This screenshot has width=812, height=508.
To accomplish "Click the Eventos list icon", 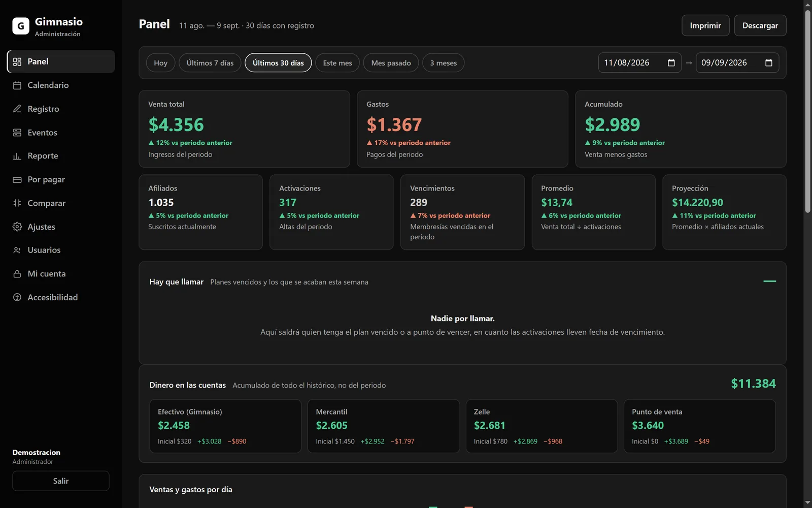I will tap(17, 133).
